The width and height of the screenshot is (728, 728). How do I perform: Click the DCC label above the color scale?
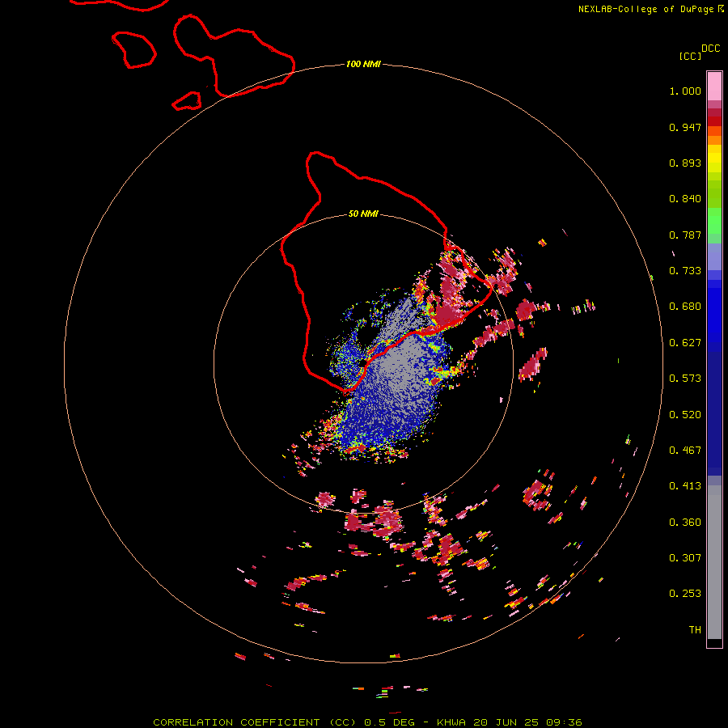(x=711, y=49)
